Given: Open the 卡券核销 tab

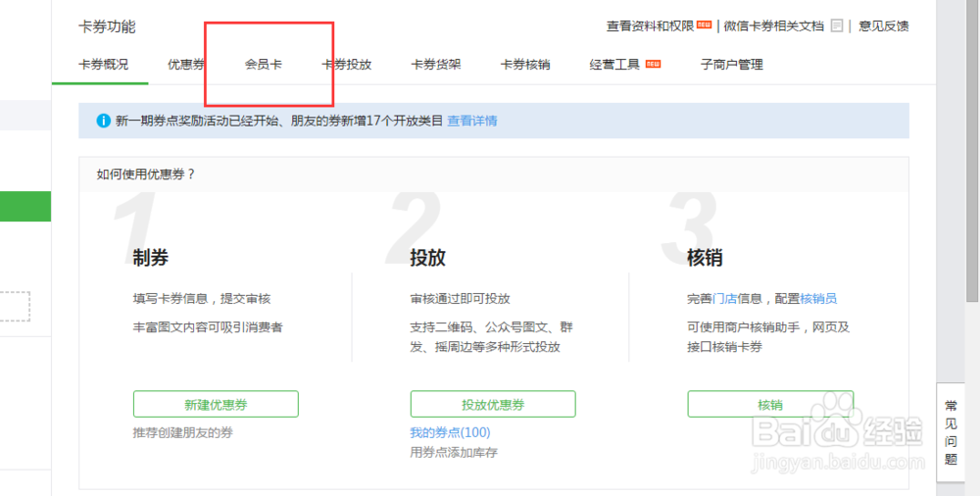Looking at the screenshot, I should pos(525,65).
